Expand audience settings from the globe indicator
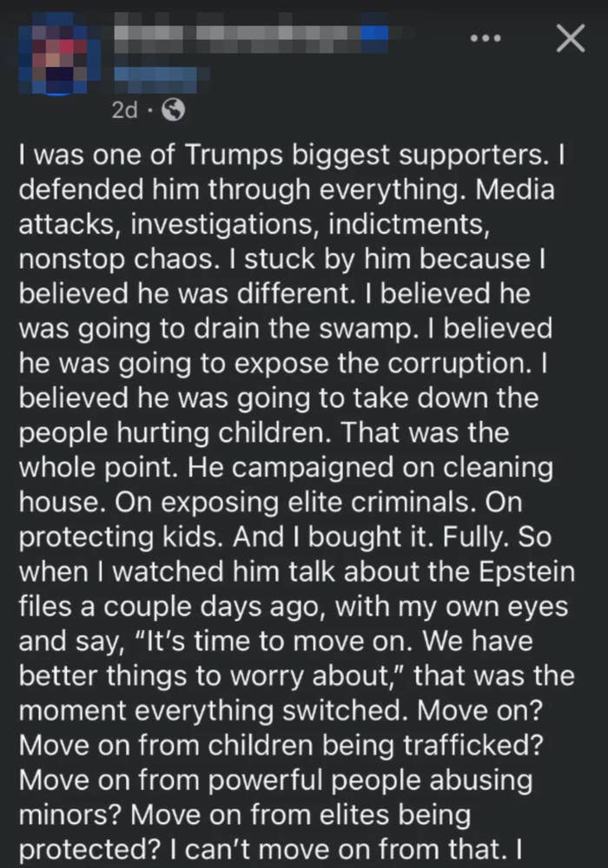The height and width of the screenshot is (868, 608). click(x=174, y=110)
